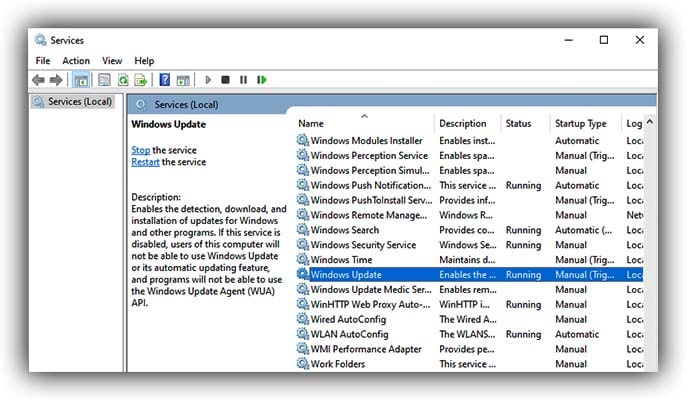
Task: Click Running status in Windows Search row
Action: click(x=523, y=230)
